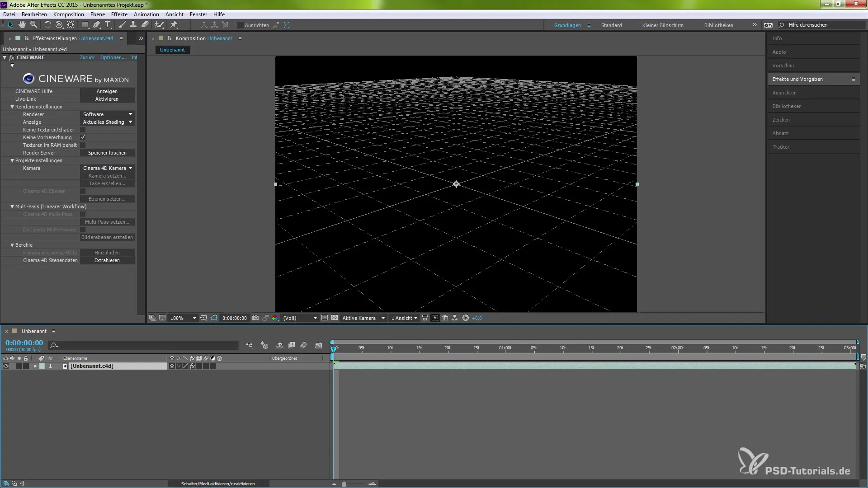Click the CINEWARE Hilfe Anzeigen button
This screenshot has height=488, width=868.
tap(107, 91)
